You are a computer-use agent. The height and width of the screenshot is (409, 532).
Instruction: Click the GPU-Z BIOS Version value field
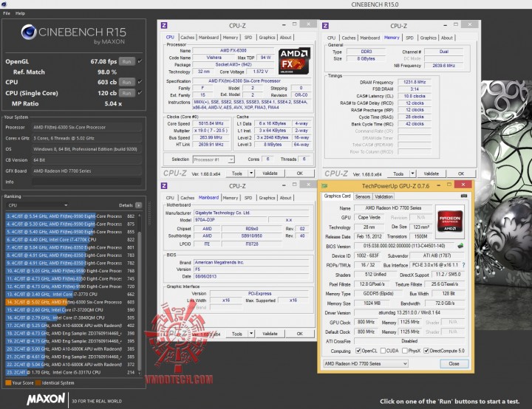point(404,246)
